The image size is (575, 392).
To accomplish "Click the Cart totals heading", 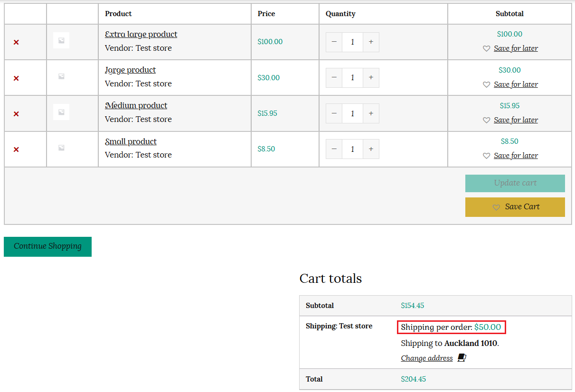I will pos(330,279).
